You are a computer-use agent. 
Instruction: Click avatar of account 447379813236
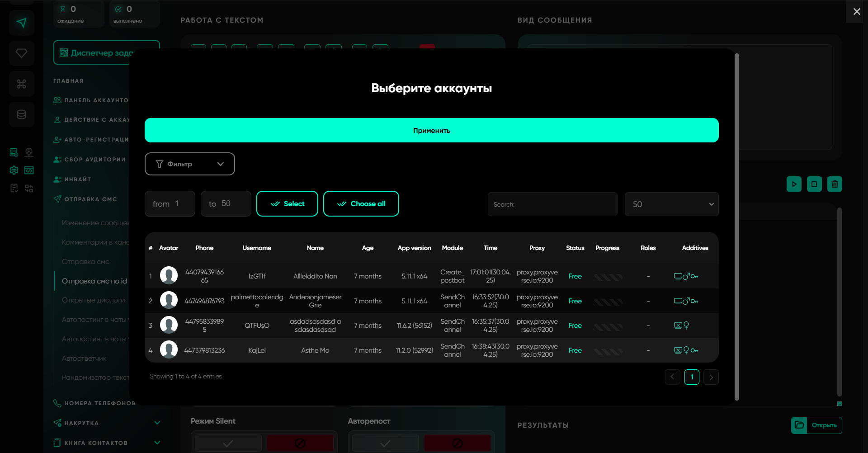coord(169,350)
